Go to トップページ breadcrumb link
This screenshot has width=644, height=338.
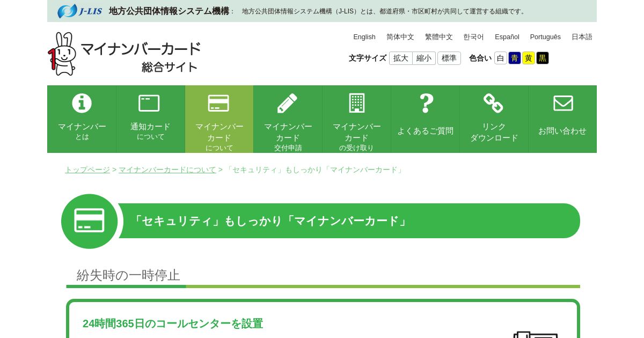pos(87,170)
